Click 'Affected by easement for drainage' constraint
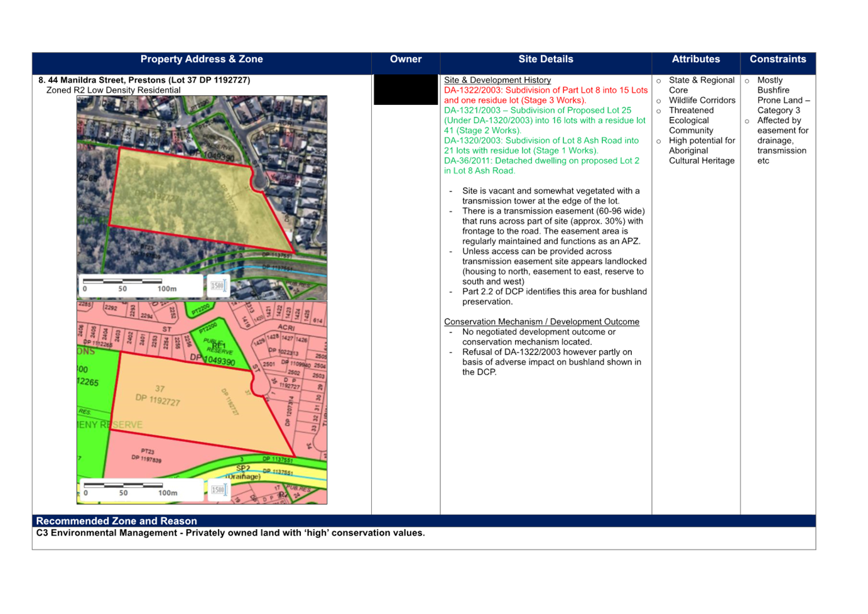 tap(783, 140)
